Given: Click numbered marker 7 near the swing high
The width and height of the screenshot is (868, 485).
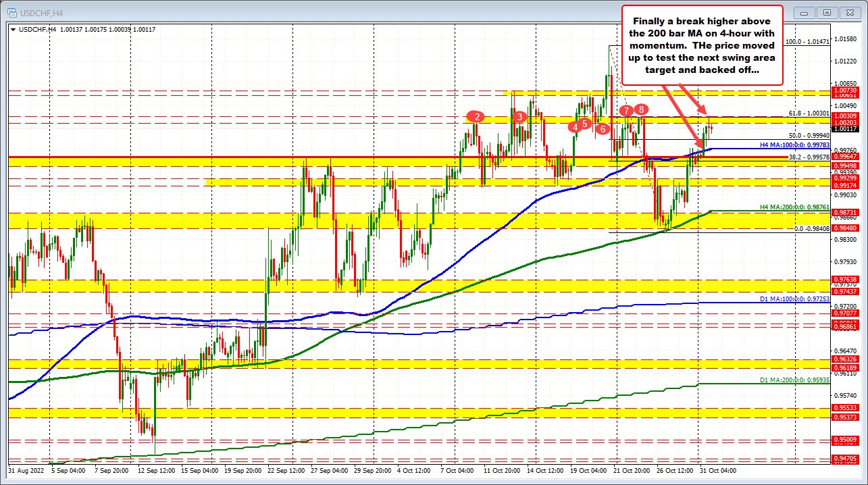Looking at the screenshot, I should (626, 111).
